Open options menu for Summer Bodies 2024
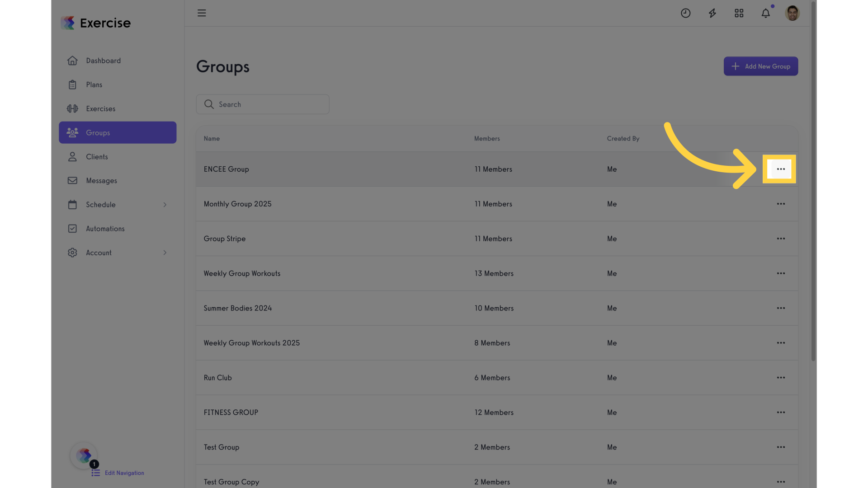868x488 pixels. click(781, 308)
